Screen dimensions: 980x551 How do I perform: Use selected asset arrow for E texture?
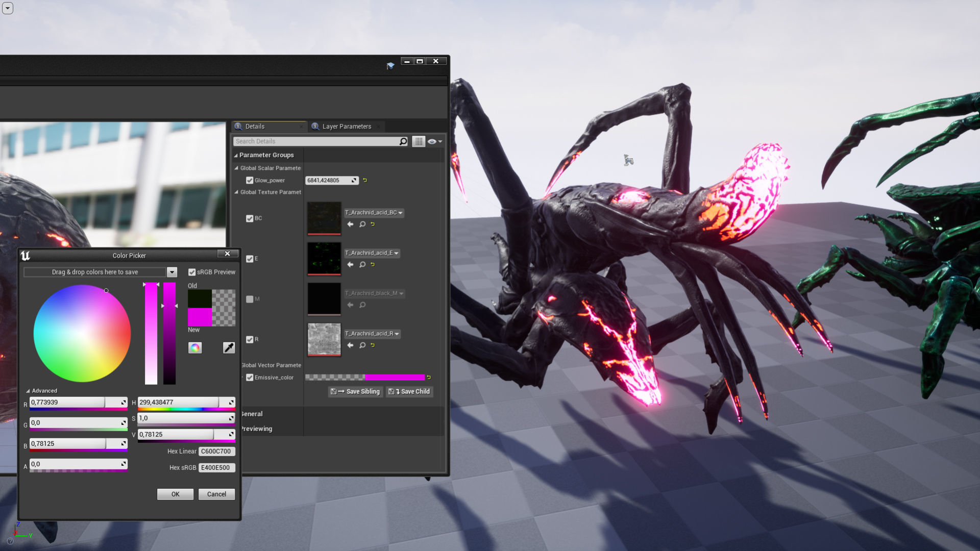coord(350,265)
